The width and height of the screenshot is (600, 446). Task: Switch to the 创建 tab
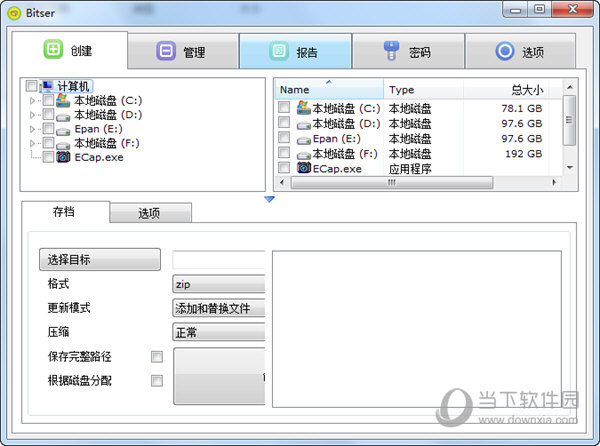(x=70, y=50)
